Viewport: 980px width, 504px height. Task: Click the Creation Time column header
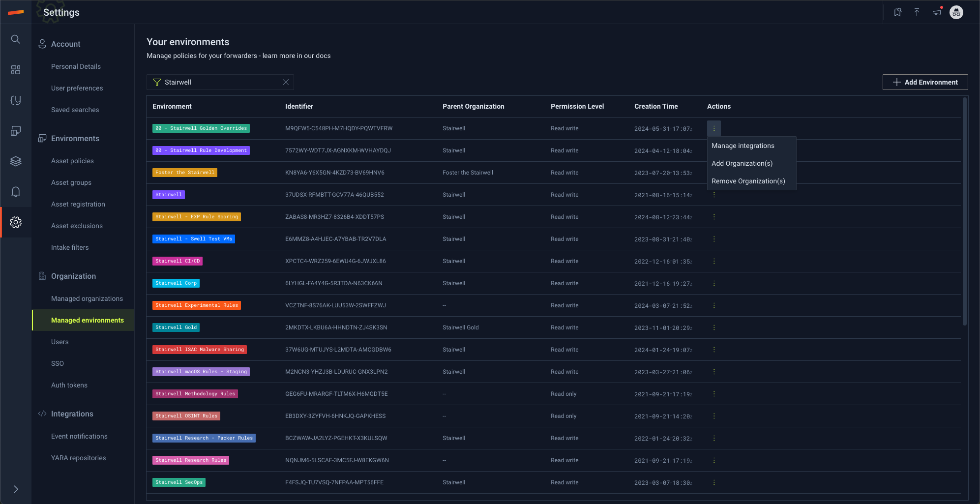[x=656, y=106]
